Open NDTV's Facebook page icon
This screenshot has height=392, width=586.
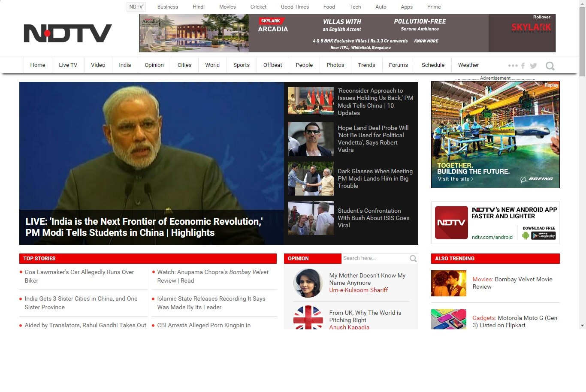tap(523, 66)
